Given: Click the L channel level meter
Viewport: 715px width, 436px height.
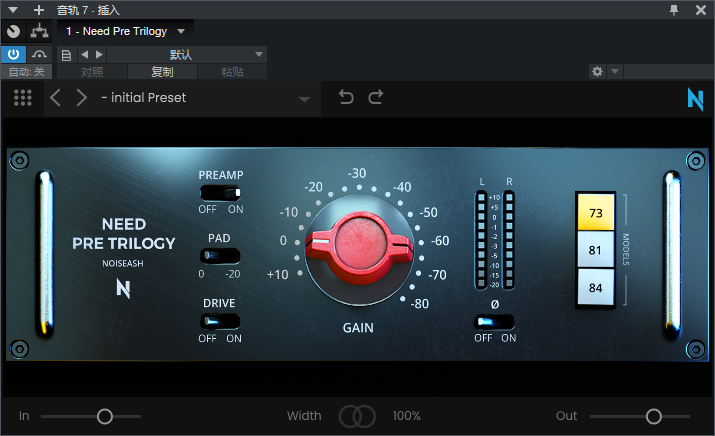Looking at the screenshot, I should pyautogui.click(x=481, y=240).
